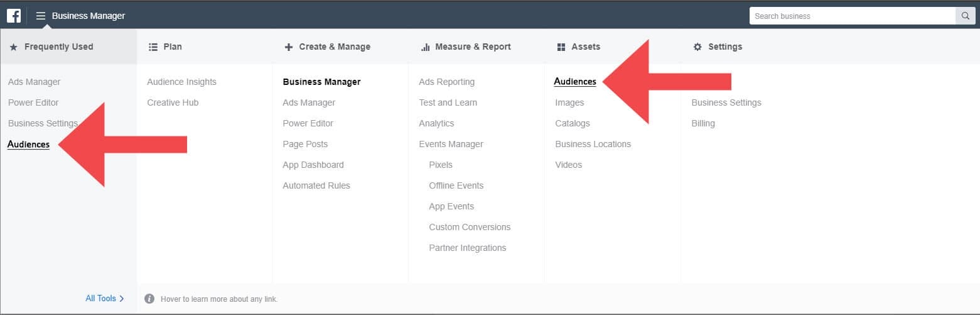Open Business Settings under Settings

click(x=726, y=102)
